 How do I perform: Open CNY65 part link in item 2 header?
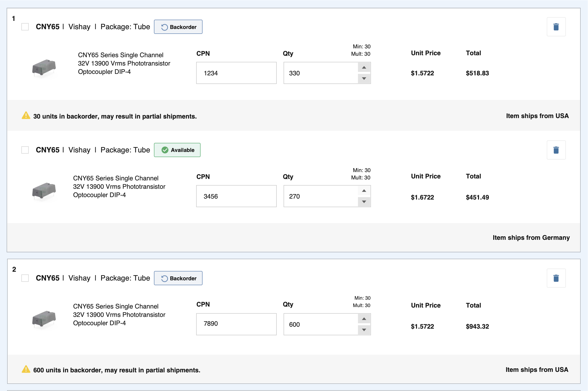48,278
